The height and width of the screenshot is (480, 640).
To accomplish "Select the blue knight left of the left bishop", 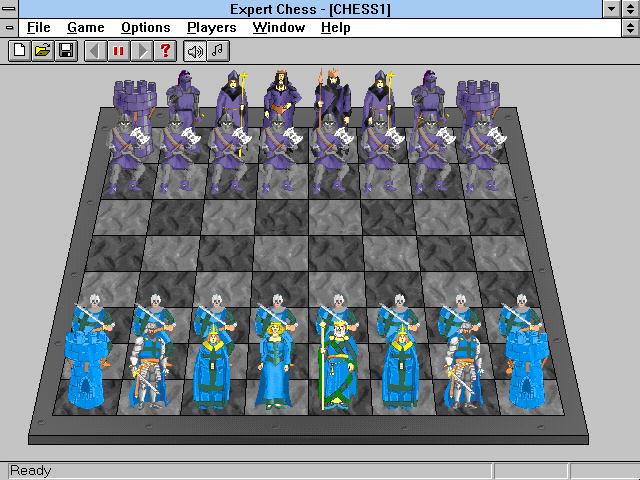I will tap(149, 366).
